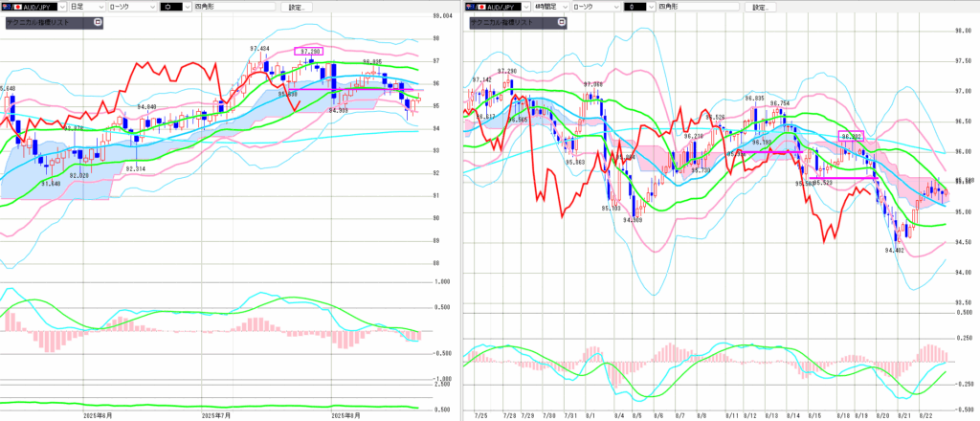The height and width of the screenshot is (421, 980).
Task: Select boxed 96.332 label on 4-hour chart
Action: (851, 136)
